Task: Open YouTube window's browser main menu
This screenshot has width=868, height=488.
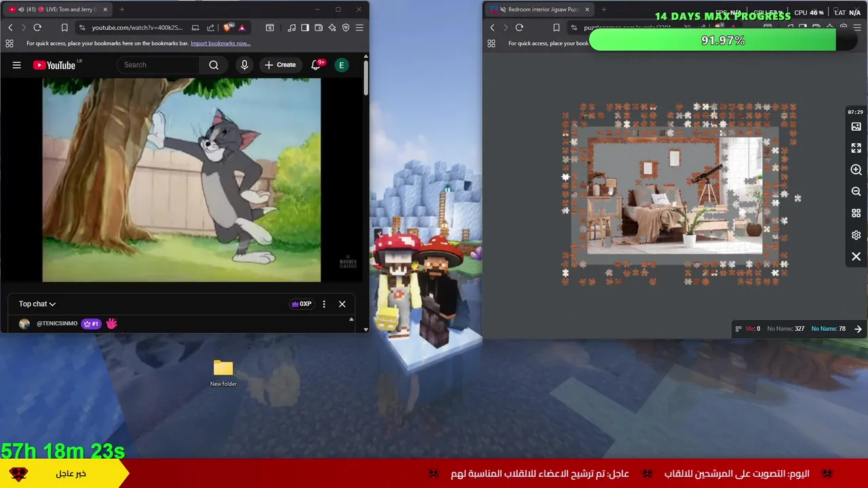Action: [359, 28]
